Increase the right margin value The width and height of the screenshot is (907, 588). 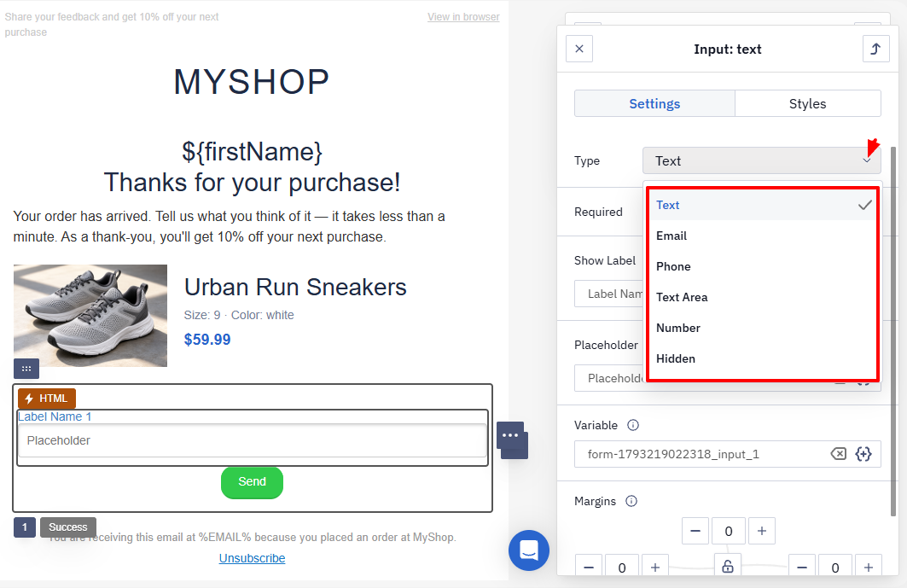point(869,566)
